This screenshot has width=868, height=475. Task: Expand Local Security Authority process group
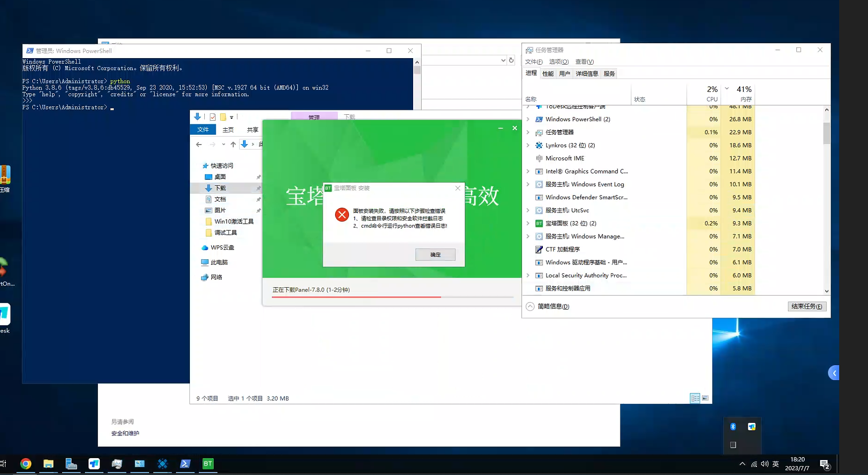tap(528, 275)
